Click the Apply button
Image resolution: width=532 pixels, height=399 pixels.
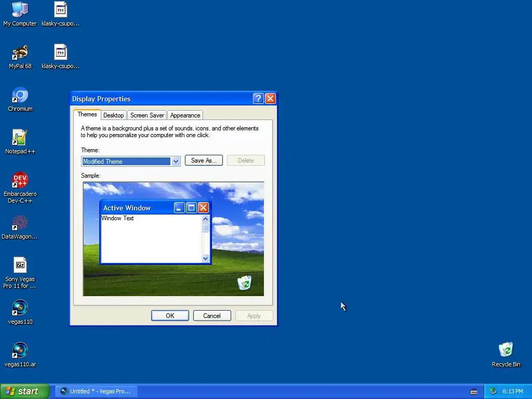click(254, 315)
